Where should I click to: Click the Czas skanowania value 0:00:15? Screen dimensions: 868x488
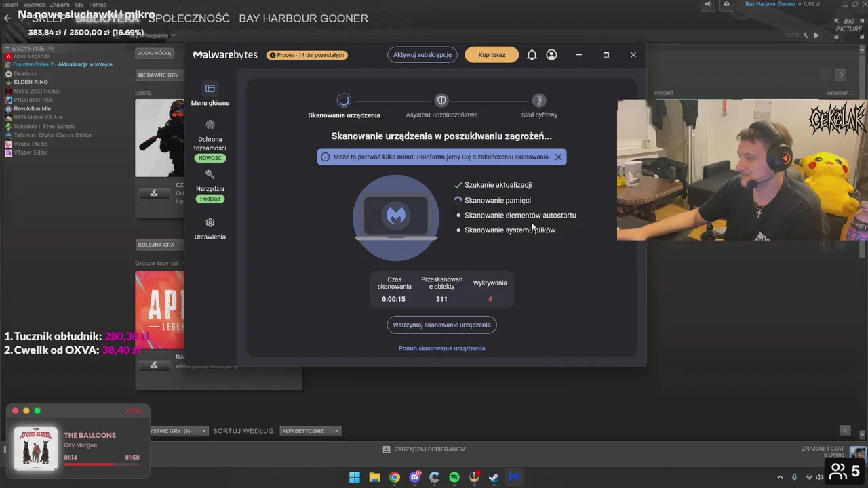tap(393, 299)
